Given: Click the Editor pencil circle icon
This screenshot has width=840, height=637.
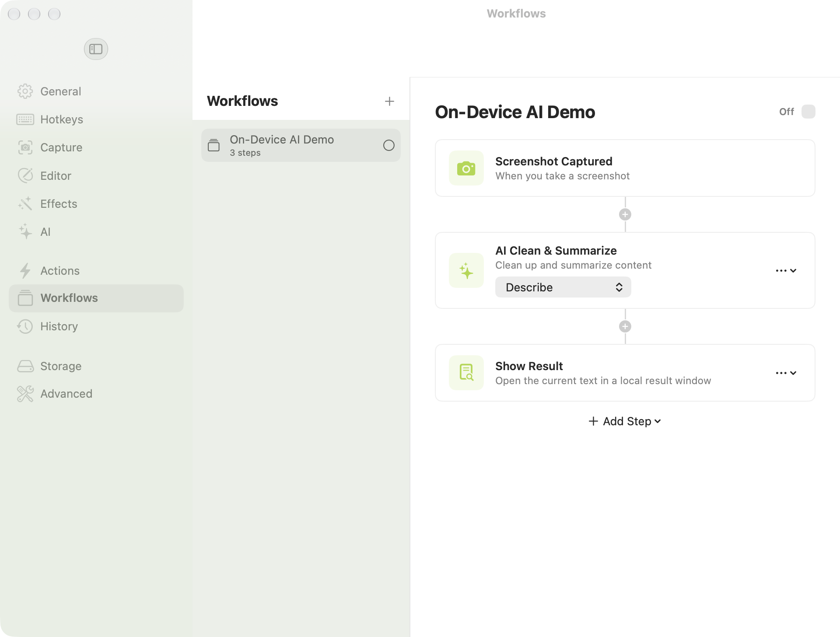Looking at the screenshot, I should tap(25, 176).
